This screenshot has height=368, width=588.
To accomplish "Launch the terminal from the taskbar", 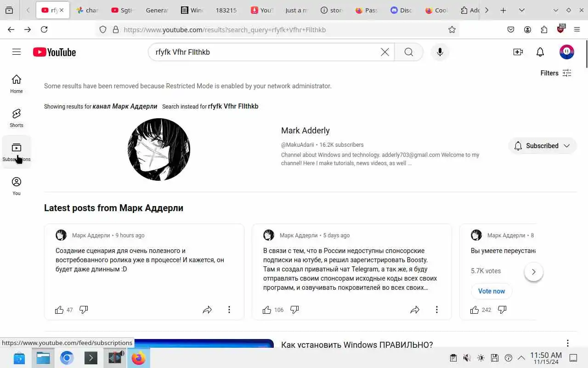I will pyautogui.click(x=91, y=358).
